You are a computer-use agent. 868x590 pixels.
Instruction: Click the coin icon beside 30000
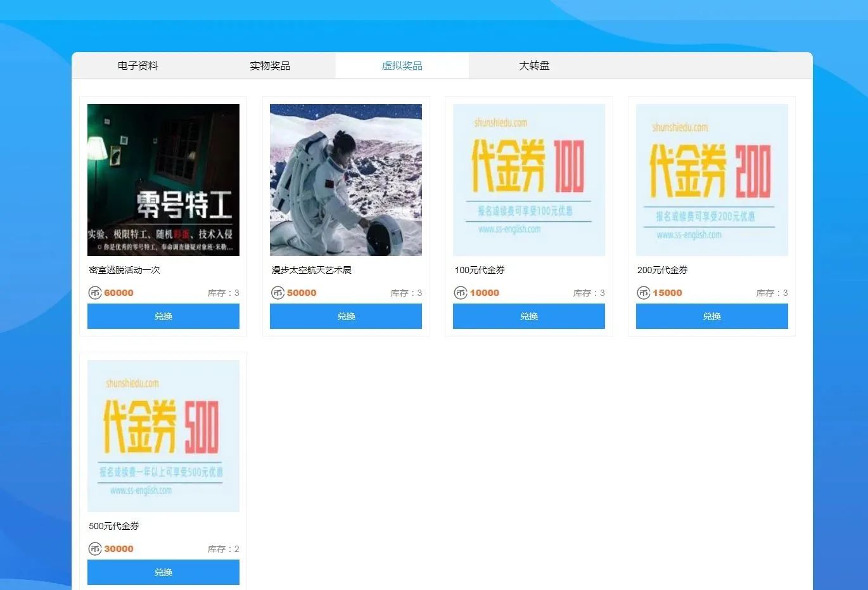pyautogui.click(x=95, y=549)
